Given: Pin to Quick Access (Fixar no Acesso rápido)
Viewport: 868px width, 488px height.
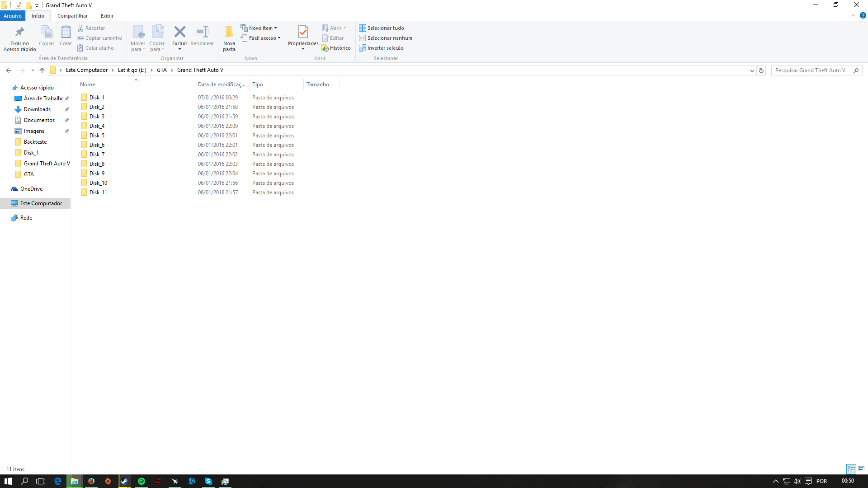Looking at the screenshot, I should tap(20, 38).
